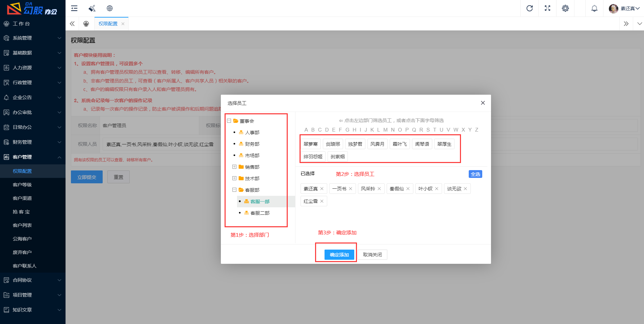Select 财务部 department
The height and width of the screenshot is (324, 644).
[x=252, y=144]
